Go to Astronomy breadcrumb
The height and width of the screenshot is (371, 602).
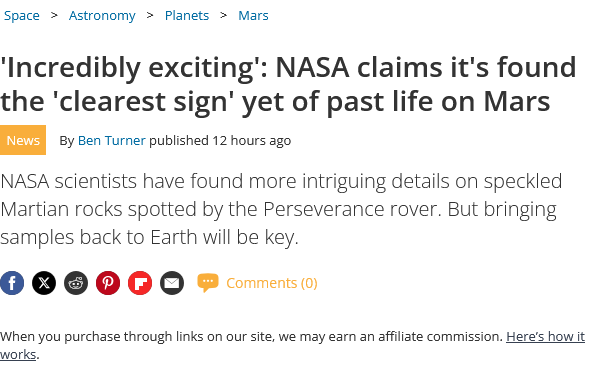point(102,15)
